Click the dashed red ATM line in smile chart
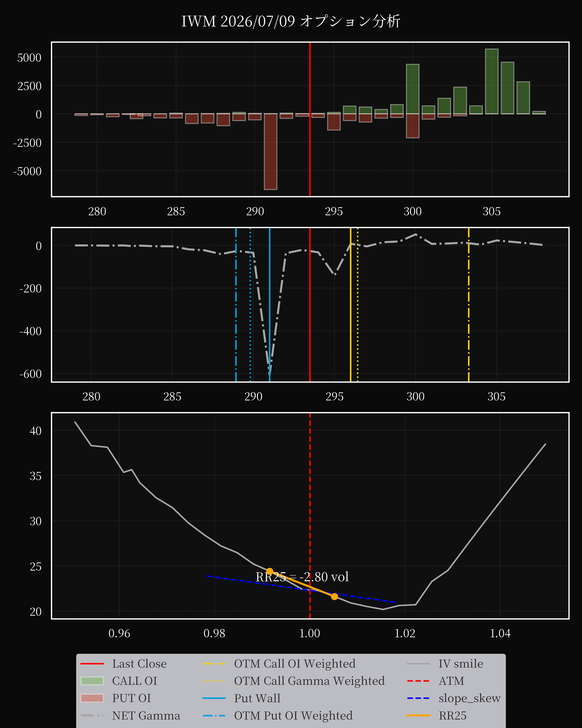Image resolution: width=582 pixels, height=728 pixels. click(x=310, y=516)
